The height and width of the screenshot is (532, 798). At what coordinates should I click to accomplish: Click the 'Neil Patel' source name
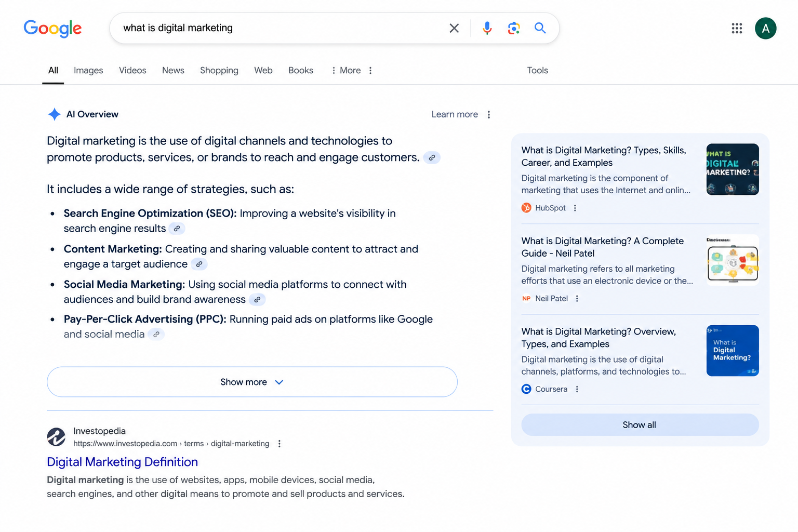click(x=552, y=299)
